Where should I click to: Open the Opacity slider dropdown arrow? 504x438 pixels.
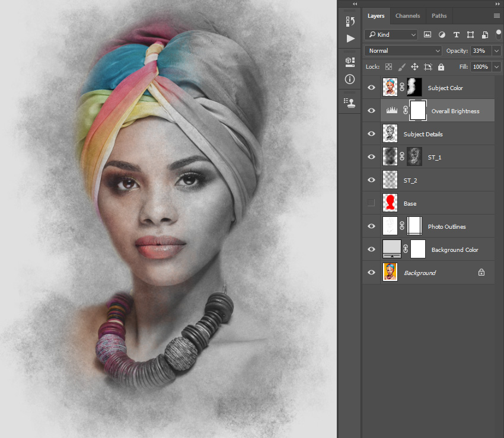(497, 51)
